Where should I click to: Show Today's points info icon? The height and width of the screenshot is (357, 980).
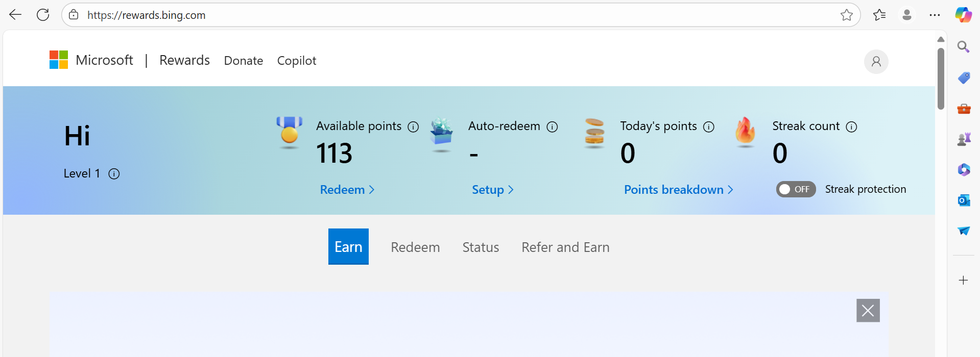[x=709, y=126]
